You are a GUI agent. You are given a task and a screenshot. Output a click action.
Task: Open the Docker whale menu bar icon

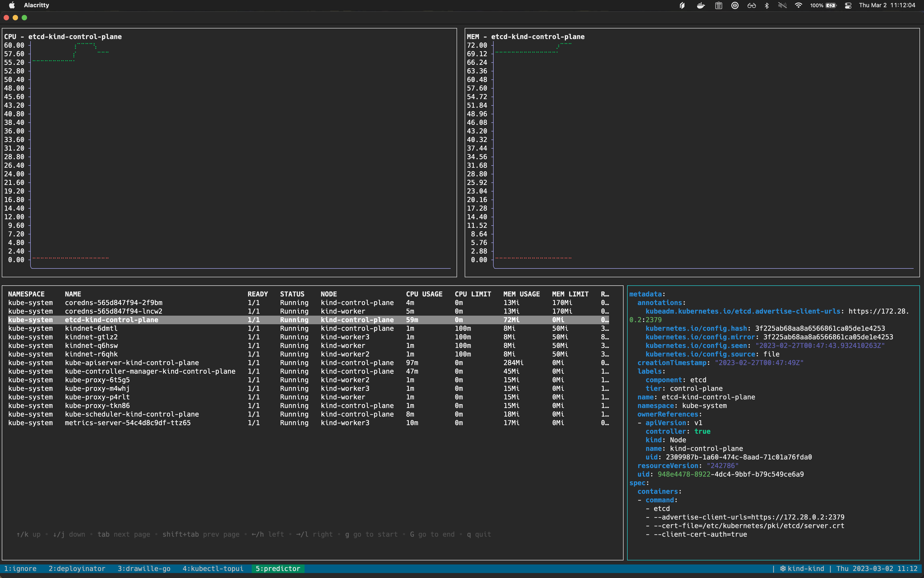[x=701, y=5]
